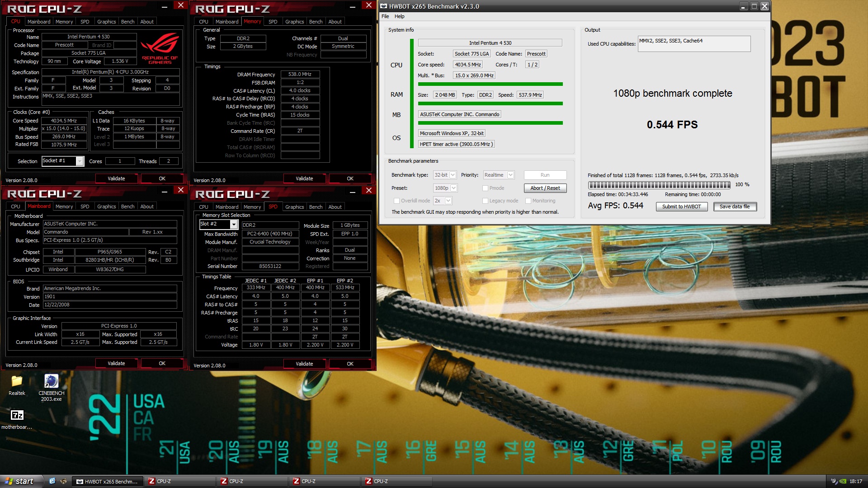Enable the Overkill mode checkbox
868x488 pixels.
(396, 201)
